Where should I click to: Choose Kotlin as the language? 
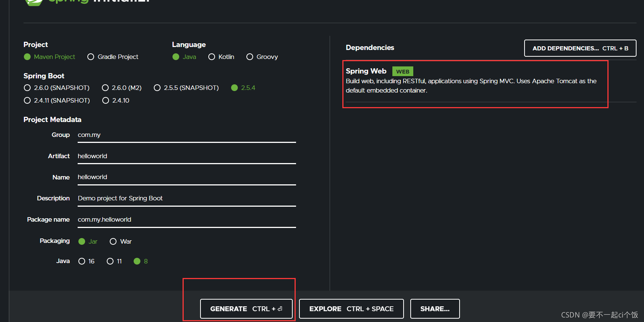click(221, 57)
